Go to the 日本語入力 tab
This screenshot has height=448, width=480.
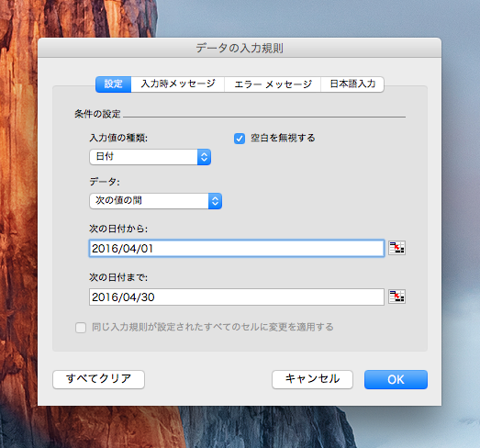tap(352, 84)
